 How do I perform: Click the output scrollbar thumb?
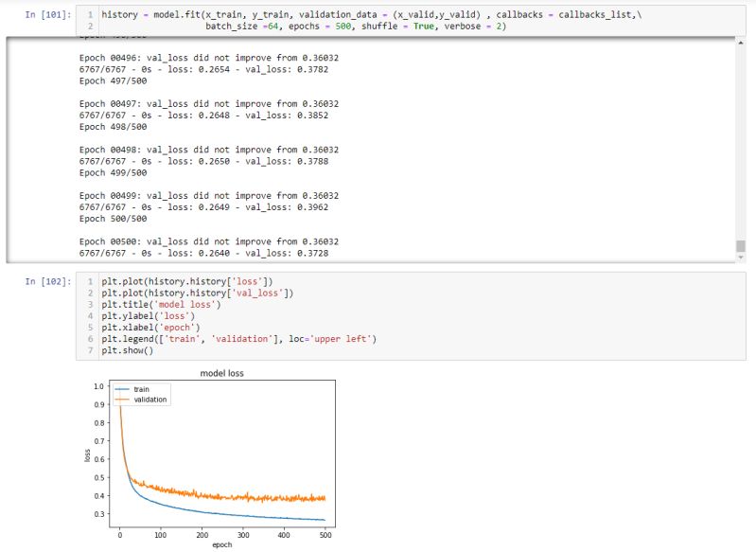(x=741, y=245)
